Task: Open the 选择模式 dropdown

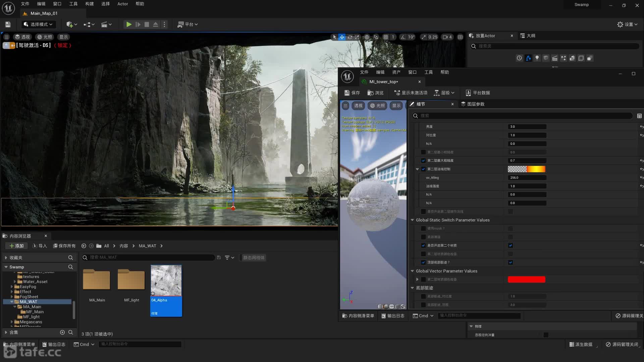Action: 38,24
